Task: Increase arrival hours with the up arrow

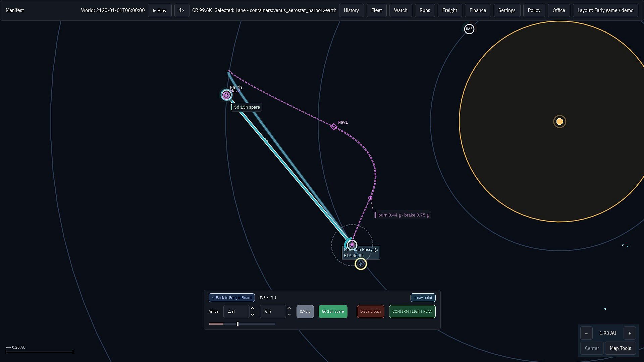Action: click(289, 308)
